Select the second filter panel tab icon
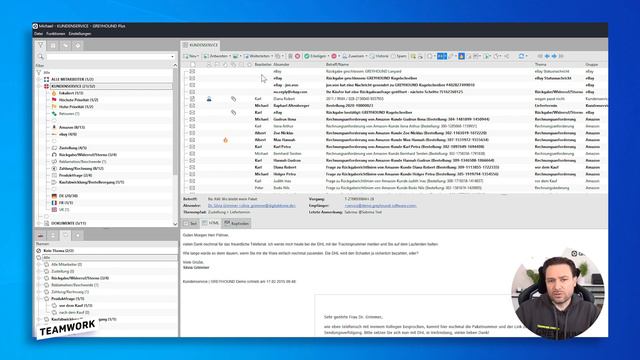640x360 pixels. pos(53,45)
